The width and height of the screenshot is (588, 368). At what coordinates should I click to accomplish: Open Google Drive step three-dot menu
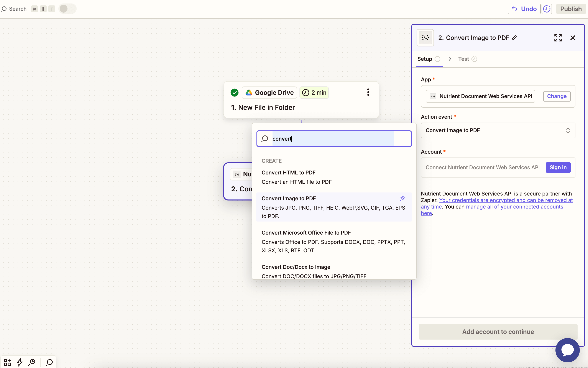[368, 92]
